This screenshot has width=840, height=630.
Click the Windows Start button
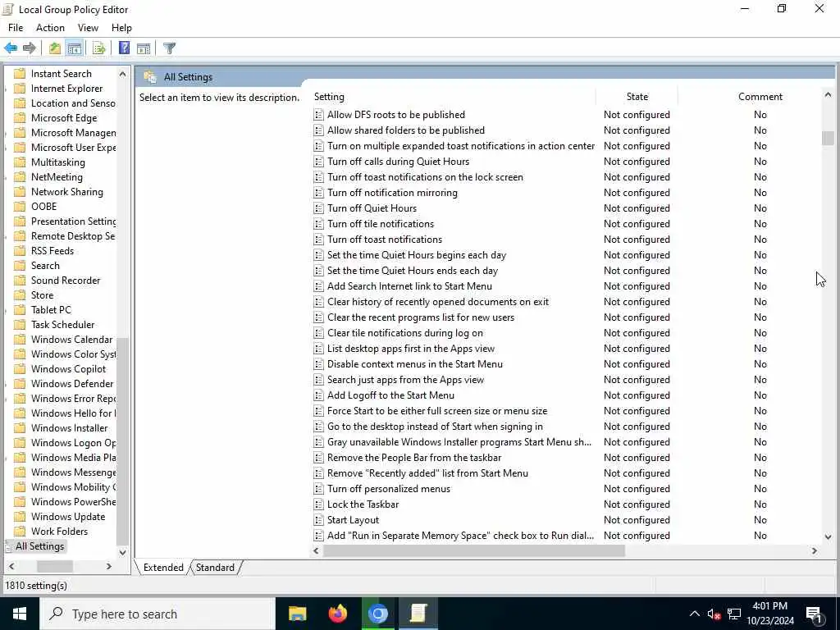pyautogui.click(x=20, y=614)
